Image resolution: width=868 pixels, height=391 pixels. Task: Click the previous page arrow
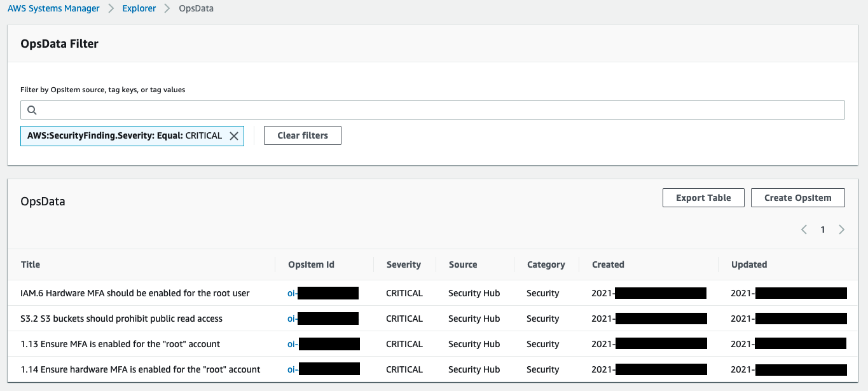click(803, 229)
